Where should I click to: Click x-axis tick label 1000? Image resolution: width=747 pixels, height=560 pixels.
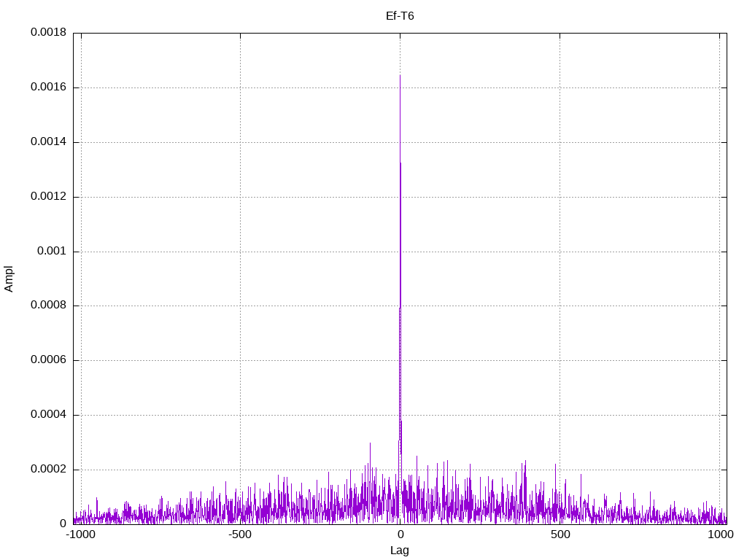pos(720,534)
